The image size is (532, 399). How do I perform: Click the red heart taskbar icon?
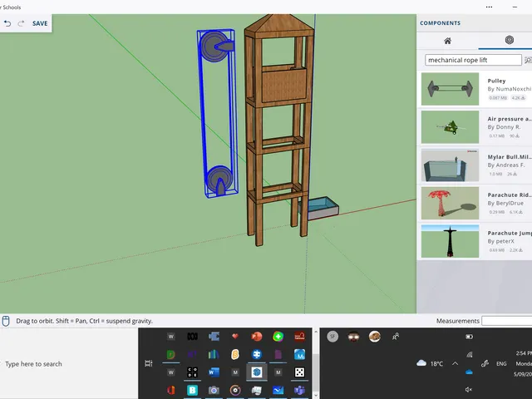pos(235,336)
